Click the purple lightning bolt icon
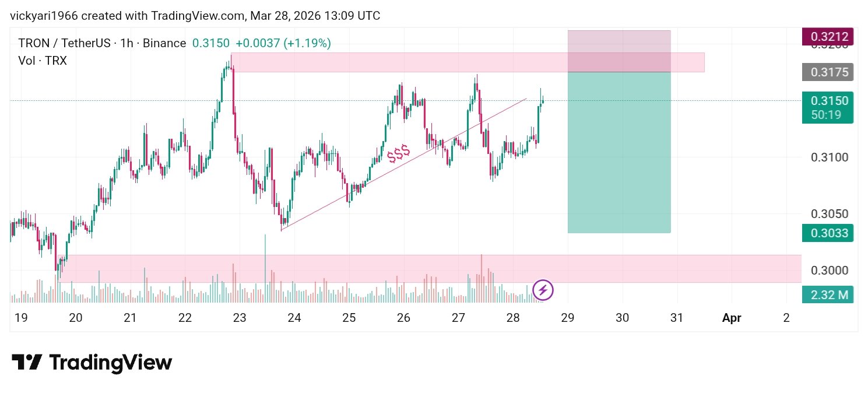Viewport: 868px width, 393px height. [543, 289]
